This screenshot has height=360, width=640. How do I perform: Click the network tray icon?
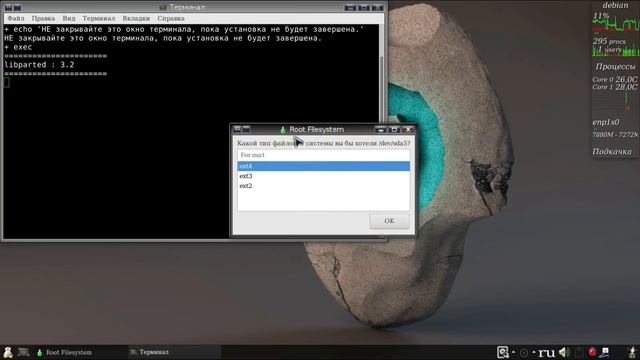605,352
